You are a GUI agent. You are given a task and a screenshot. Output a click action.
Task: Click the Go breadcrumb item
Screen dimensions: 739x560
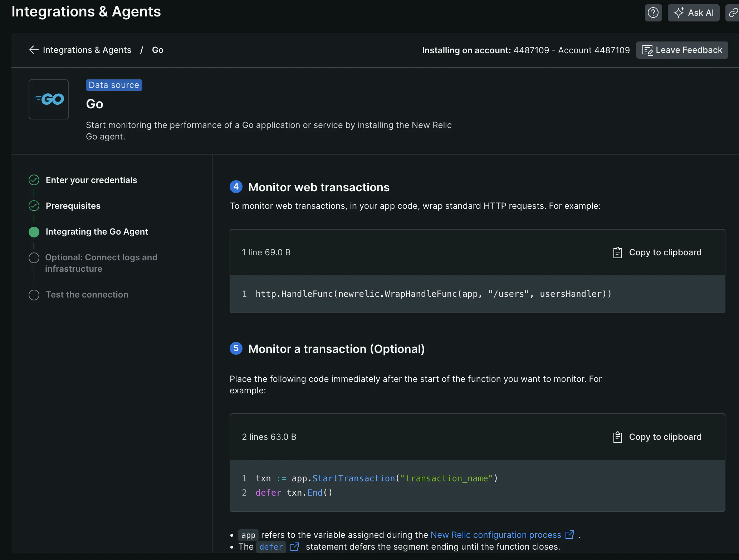click(x=158, y=50)
